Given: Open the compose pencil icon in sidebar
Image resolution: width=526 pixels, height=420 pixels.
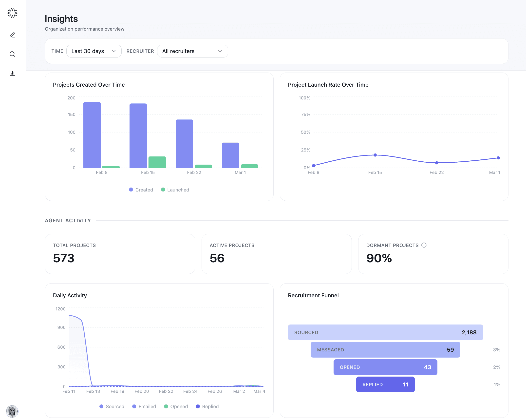Looking at the screenshot, I should tap(12, 35).
